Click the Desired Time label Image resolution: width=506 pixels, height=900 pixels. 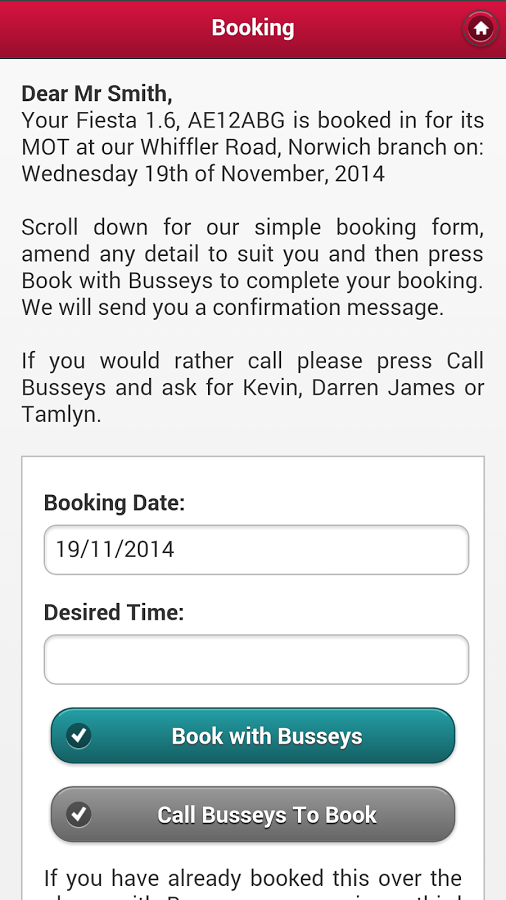114,612
